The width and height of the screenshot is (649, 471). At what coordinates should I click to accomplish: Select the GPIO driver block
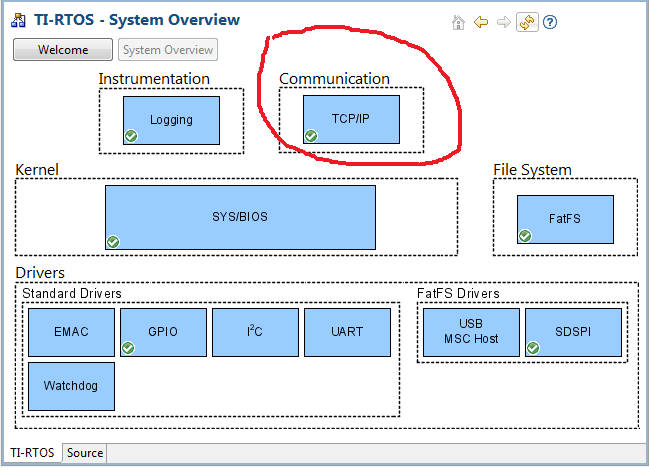click(x=163, y=332)
